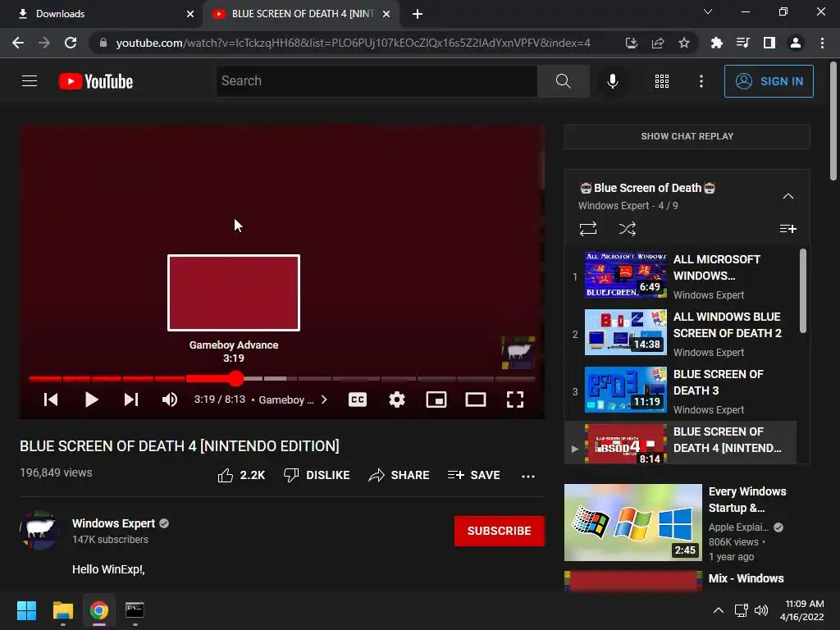The height and width of the screenshot is (630, 840).
Task: Switch to the Downloads tab
Action: coord(102,14)
